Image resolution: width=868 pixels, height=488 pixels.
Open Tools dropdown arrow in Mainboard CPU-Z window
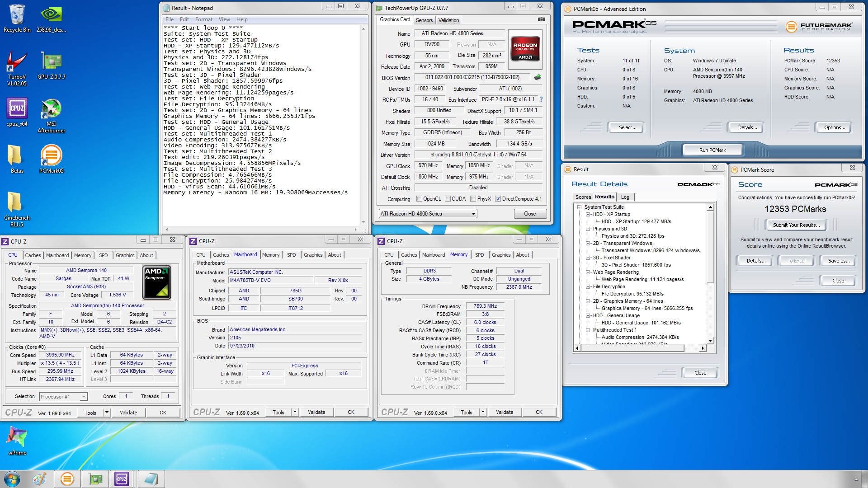click(295, 412)
